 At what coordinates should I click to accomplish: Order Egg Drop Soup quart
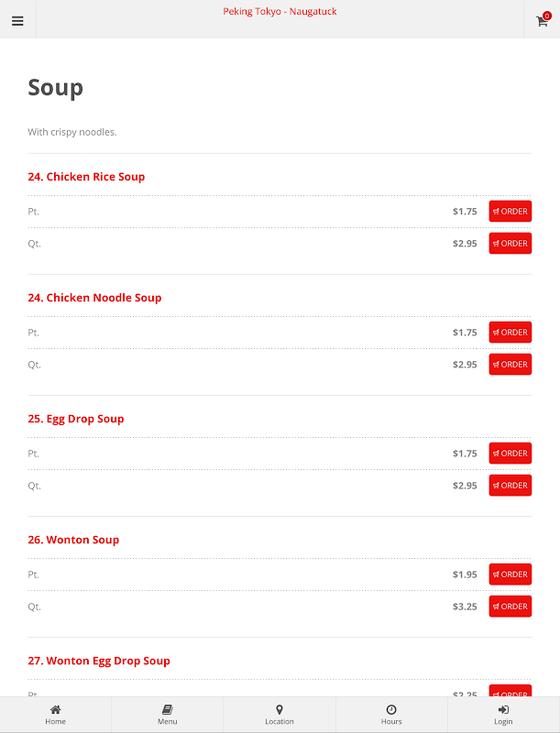click(510, 486)
